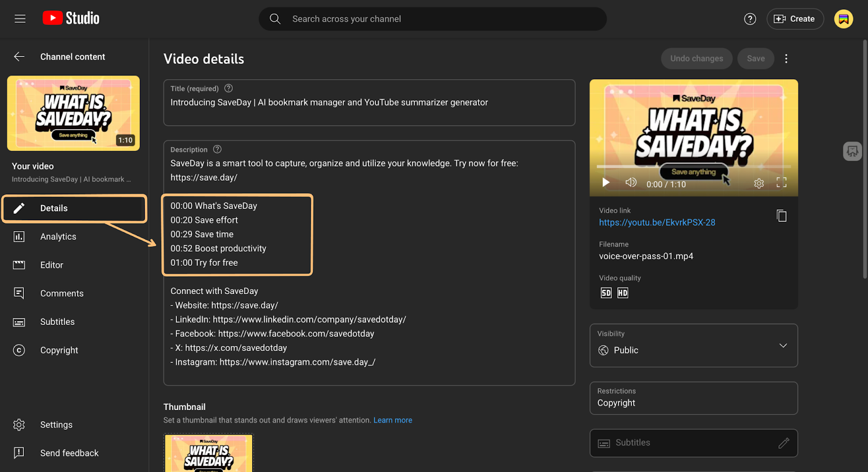Open Settings from the sidebar
Image resolution: width=868 pixels, height=472 pixels.
coord(56,425)
